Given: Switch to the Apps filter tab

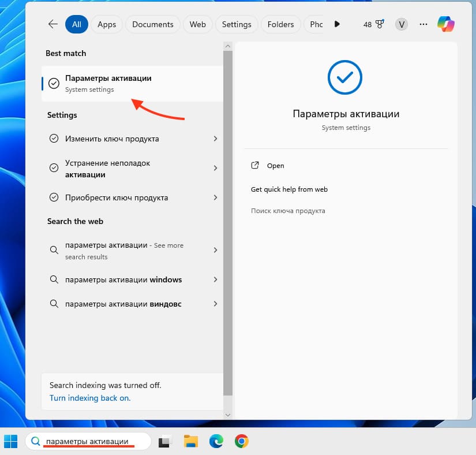Looking at the screenshot, I should 107,24.
